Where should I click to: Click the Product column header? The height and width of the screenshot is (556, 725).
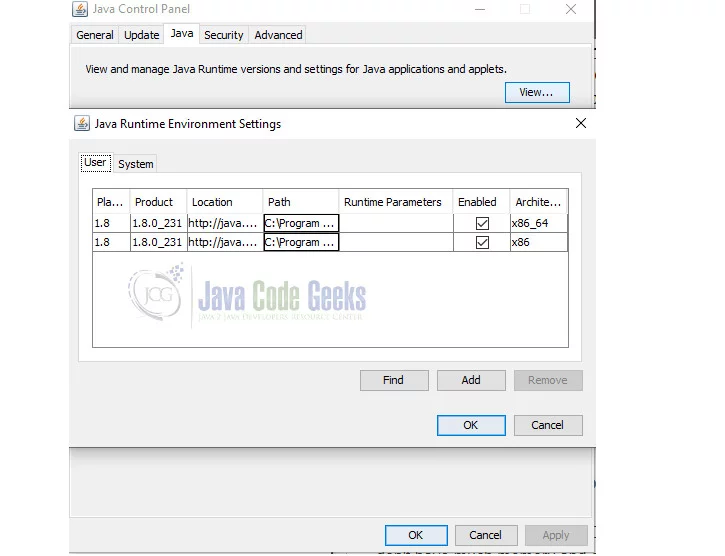(x=158, y=202)
